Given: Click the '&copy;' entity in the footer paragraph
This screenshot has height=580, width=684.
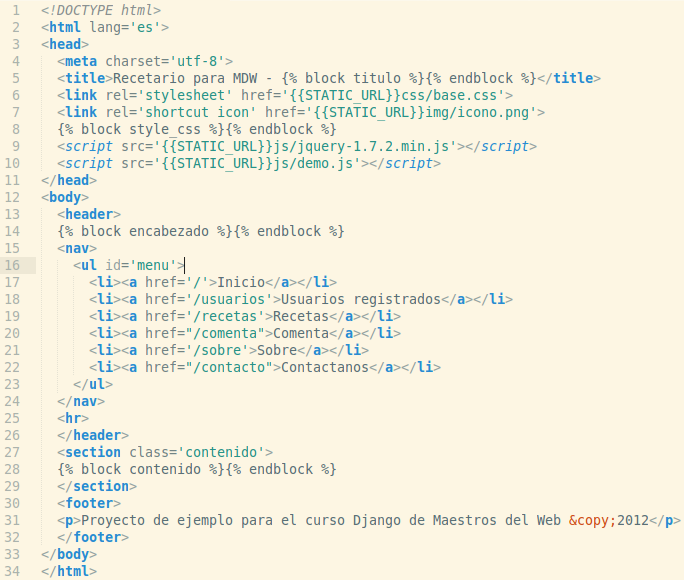Looking at the screenshot, I should pos(593,520).
